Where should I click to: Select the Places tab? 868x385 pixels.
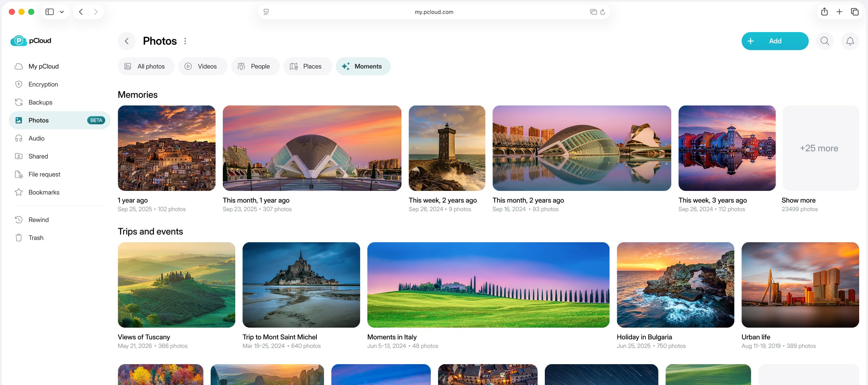pyautogui.click(x=307, y=66)
